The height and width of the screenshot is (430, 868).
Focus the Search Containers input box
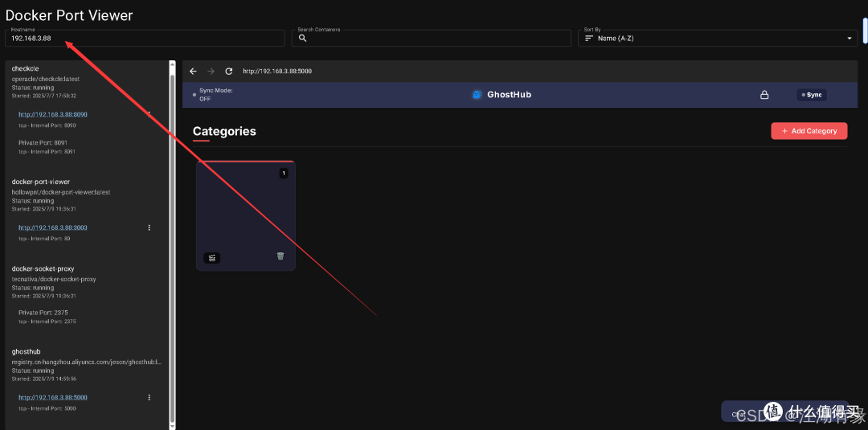(x=432, y=39)
